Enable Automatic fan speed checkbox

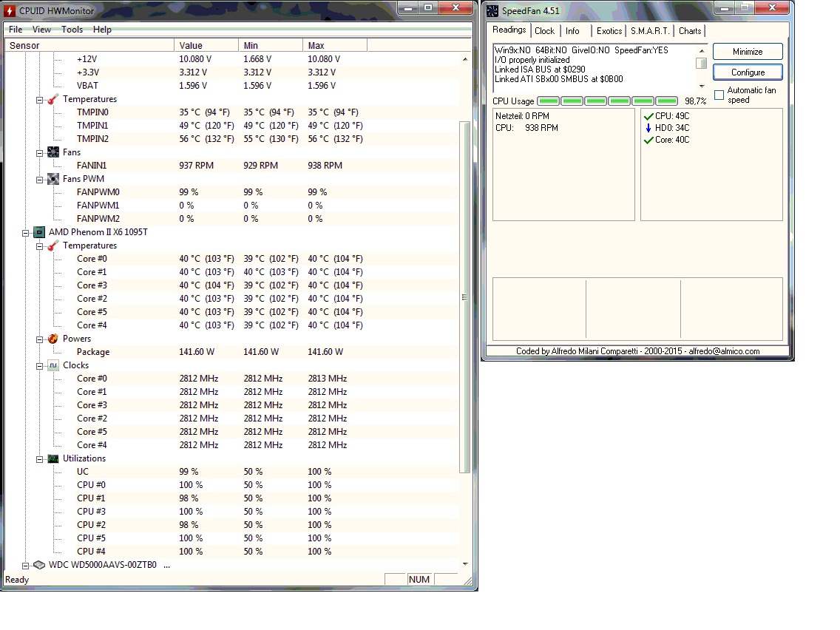coord(719,95)
